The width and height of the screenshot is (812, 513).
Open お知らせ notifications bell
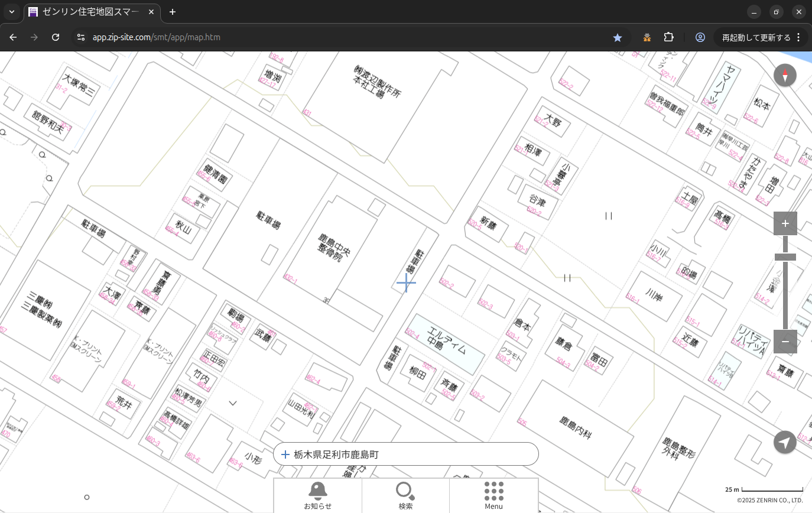317,495
